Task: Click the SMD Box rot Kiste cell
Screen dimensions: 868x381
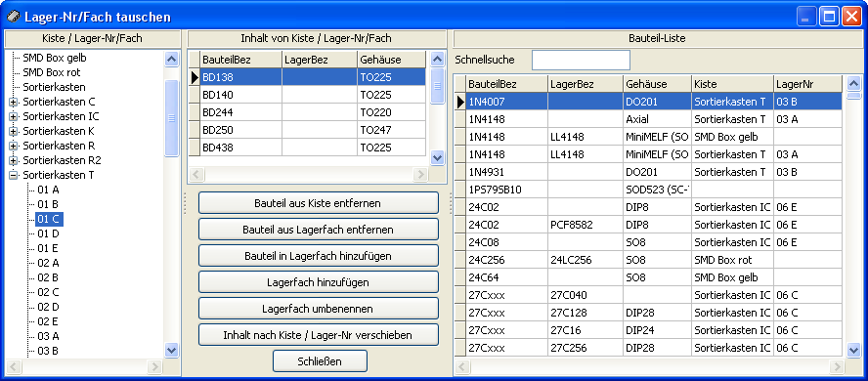Action: 732,260
